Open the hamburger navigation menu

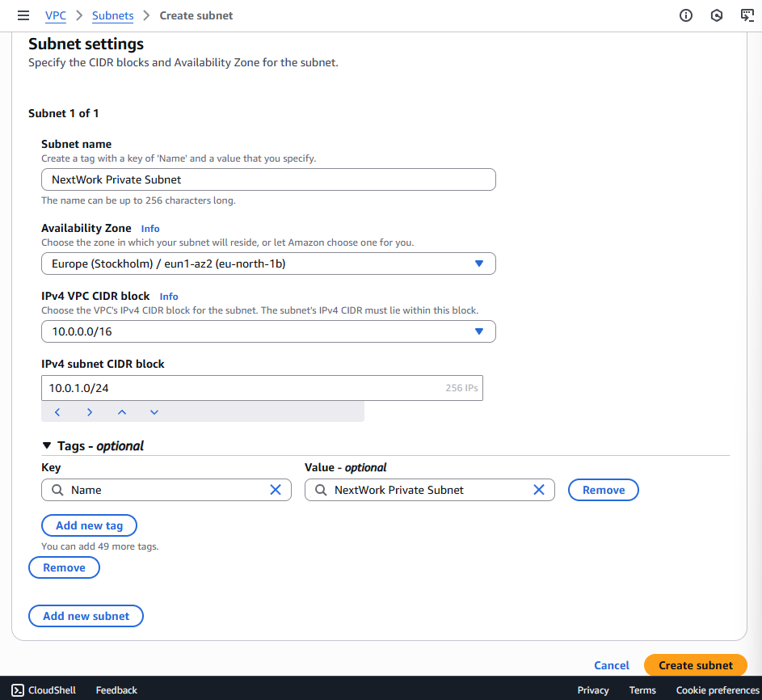point(23,15)
